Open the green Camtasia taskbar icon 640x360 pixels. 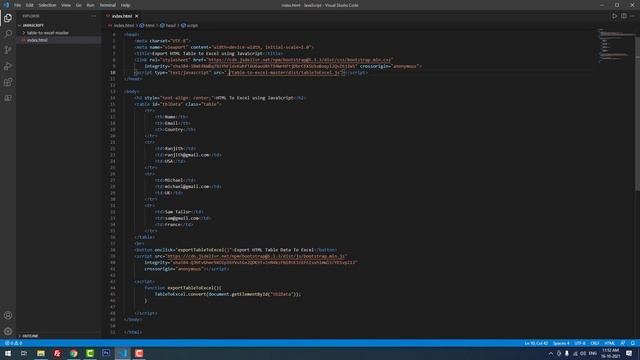tap(90, 353)
